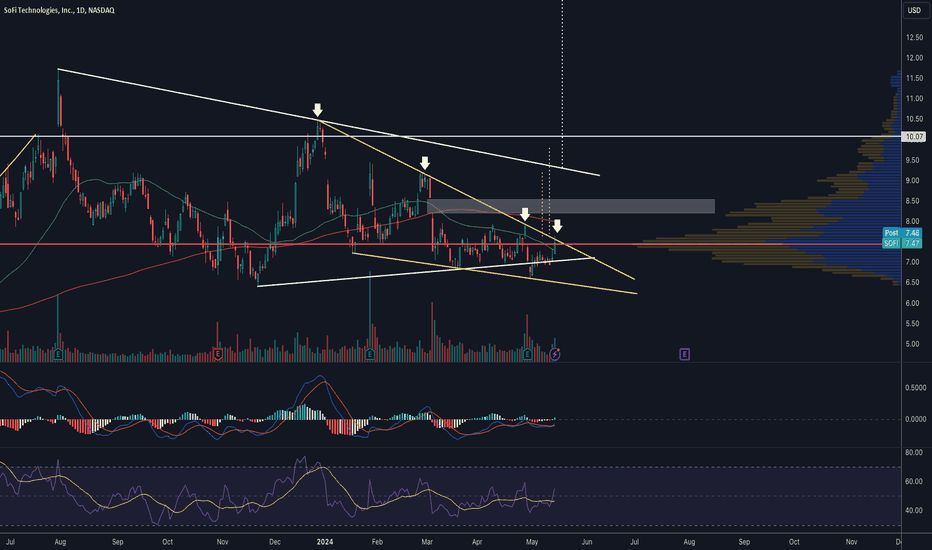Click the 80.00 RSI axis label

pyautogui.click(x=914, y=452)
